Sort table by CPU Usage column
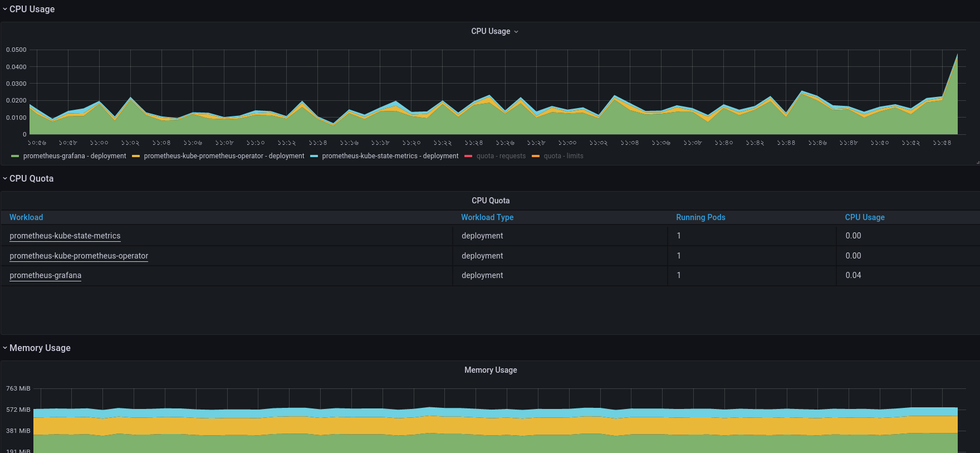This screenshot has width=980, height=453. coord(865,217)
